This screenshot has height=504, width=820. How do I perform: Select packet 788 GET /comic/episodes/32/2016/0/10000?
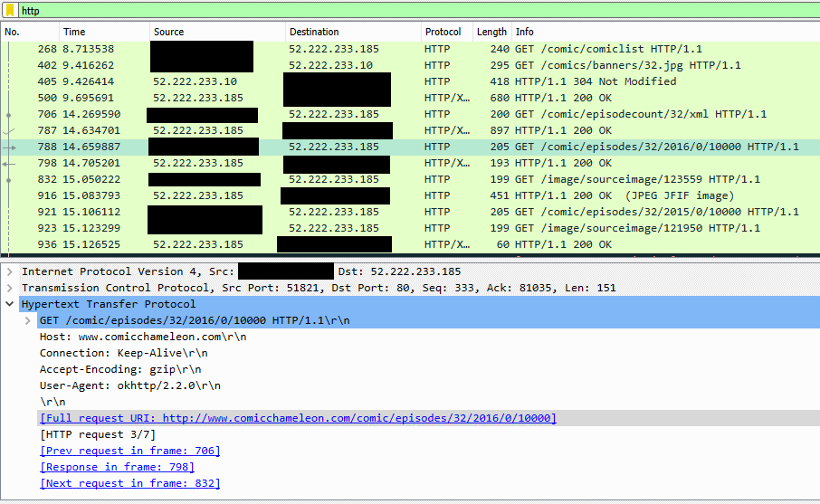point(410,147)
